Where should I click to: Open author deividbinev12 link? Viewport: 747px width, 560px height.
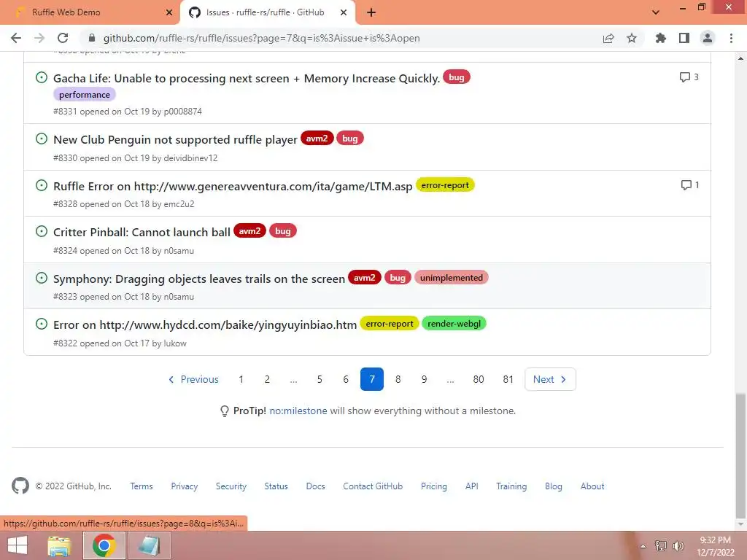click(190, 158)
